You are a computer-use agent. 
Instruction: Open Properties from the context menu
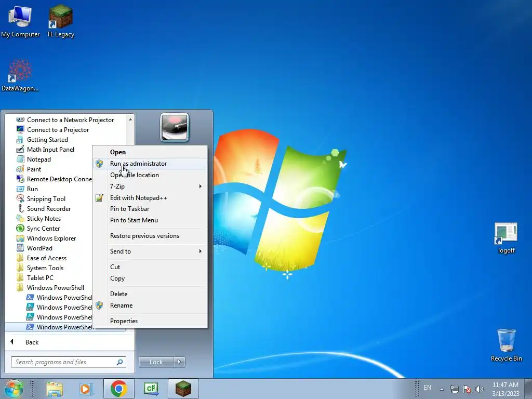click(x=150, y=321)
